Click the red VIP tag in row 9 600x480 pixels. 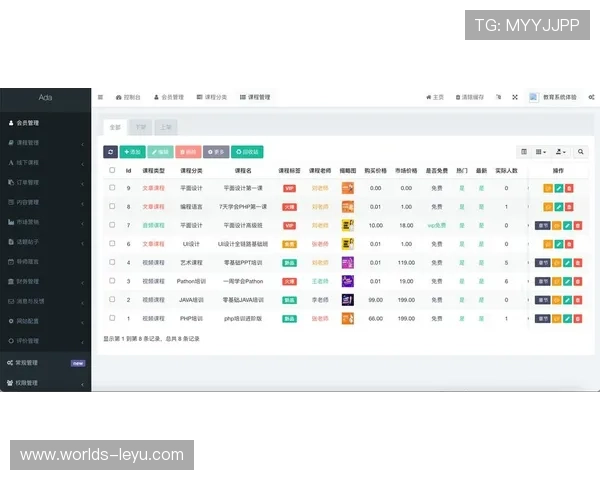(x=289, y=188)
